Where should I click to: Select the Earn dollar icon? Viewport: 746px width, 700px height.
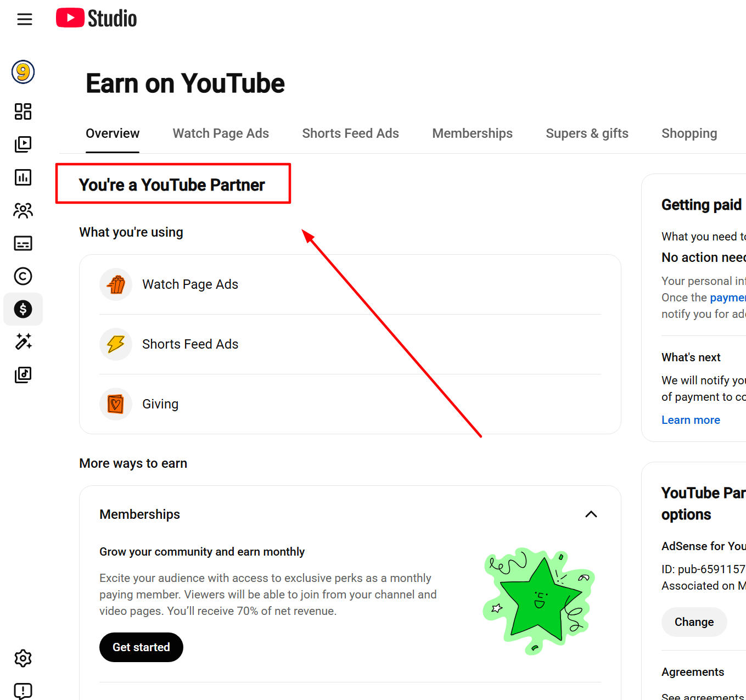23,309
